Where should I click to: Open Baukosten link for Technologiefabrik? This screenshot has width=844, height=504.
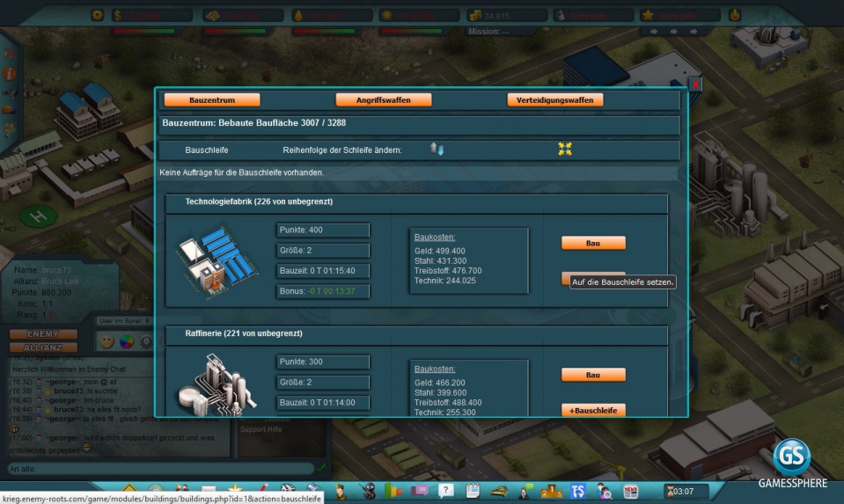(x=435, y=237)
